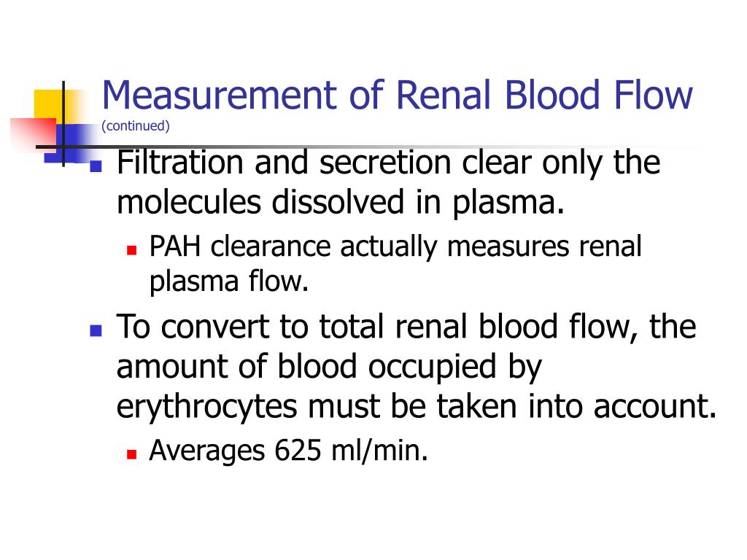Click the red bullet before PAH clearance
Viewport: 747px width, 560px height.
click(132, 250)
